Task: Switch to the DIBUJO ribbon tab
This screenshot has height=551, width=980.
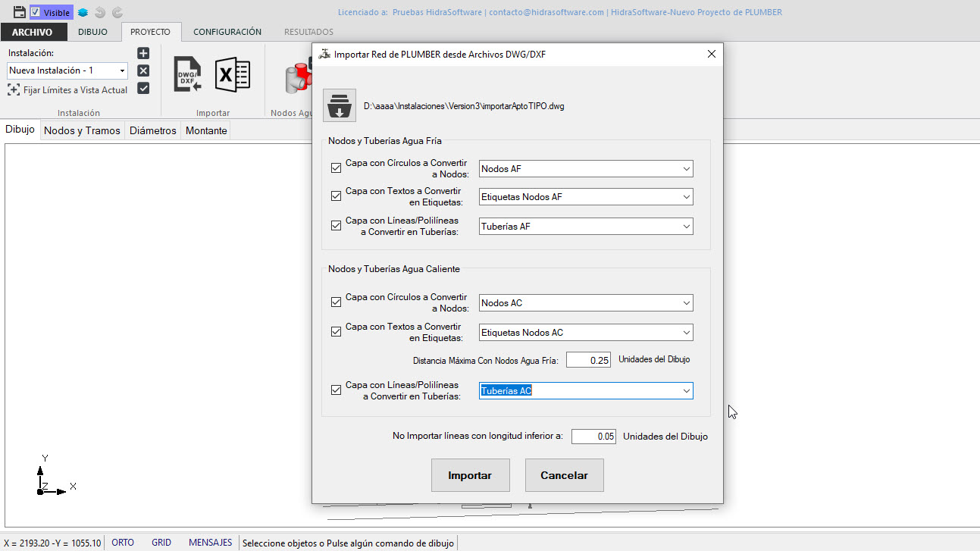Action: point(92,32)
